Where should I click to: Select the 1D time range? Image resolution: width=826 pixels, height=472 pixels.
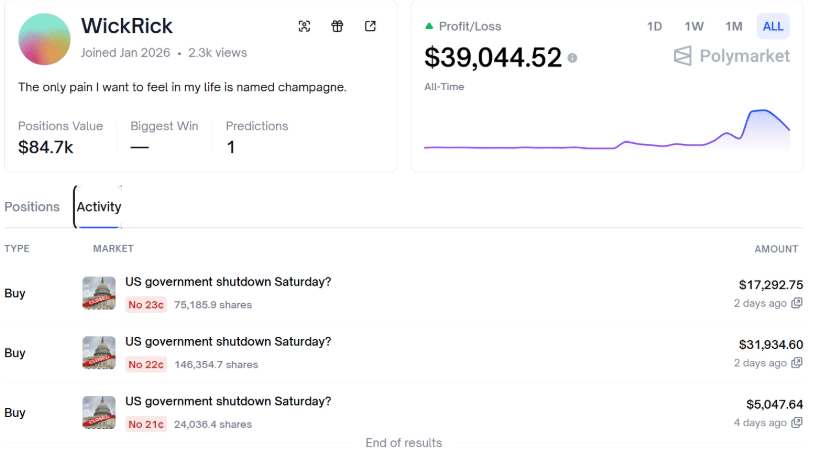(654, 26)
